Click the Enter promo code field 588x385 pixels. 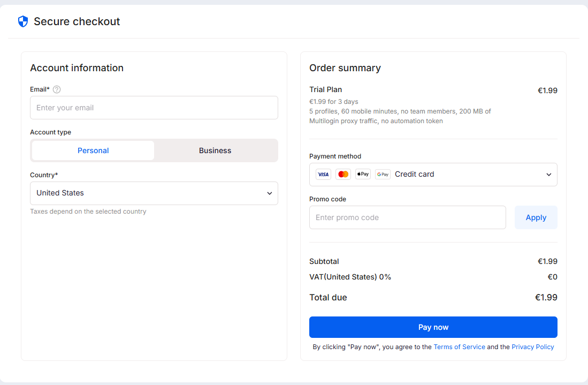(x=408, y=217)
